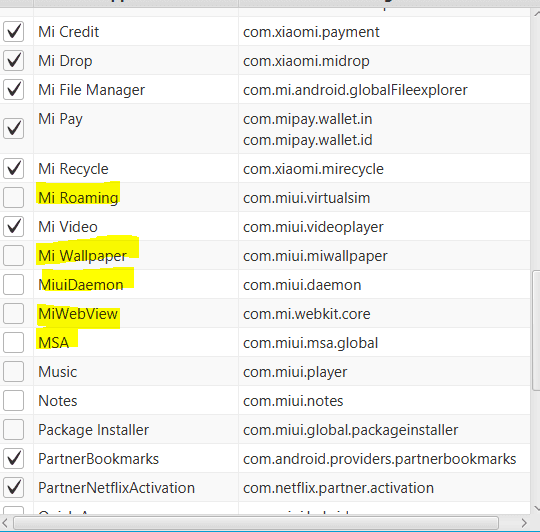Viewport: 540px width, 532px height.
Task: Check the Mi Wallpaper checkbox
Action: pos(13,255)
